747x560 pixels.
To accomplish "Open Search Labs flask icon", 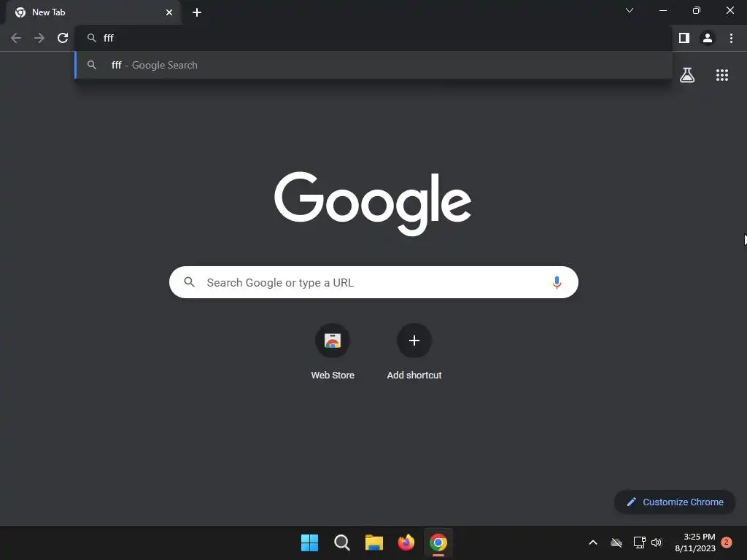I will click(687, 75).
